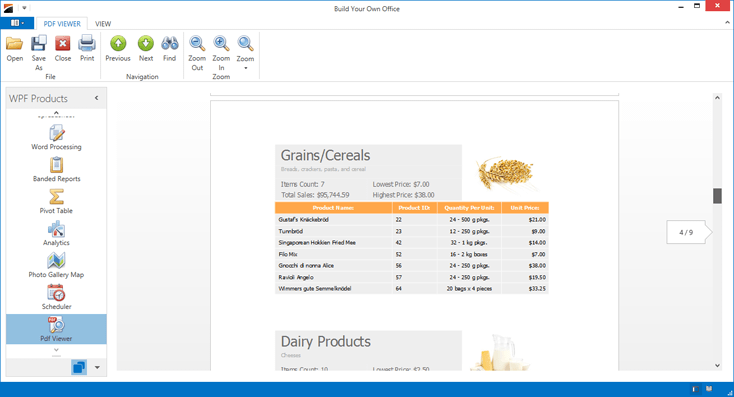Select Word Processing in WPF Products
The image size is (734, 397).
click(56, 138)
